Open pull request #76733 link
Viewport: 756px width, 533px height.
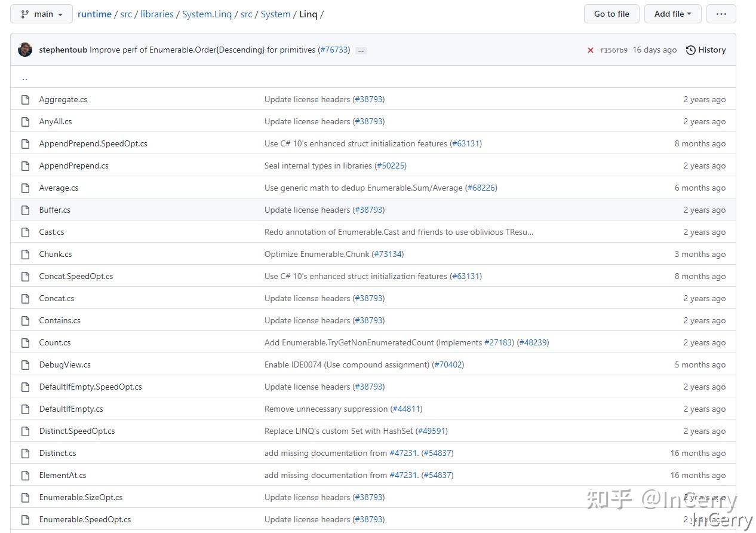click(334, 50)
